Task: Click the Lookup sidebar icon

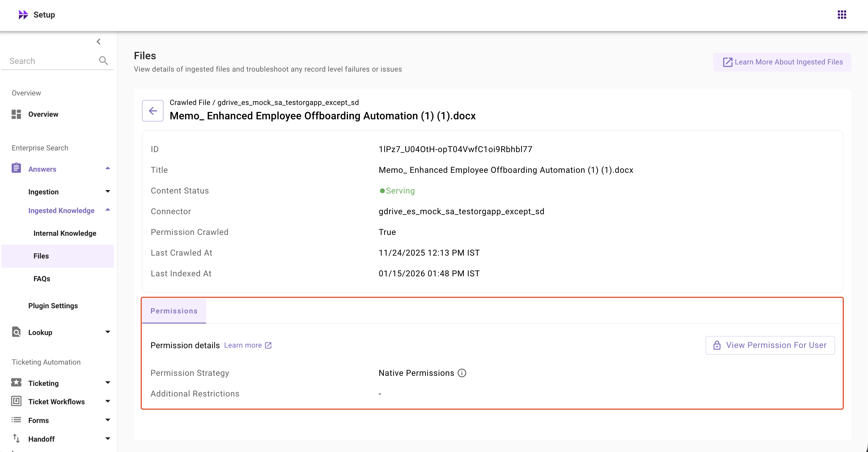Action: [16, 332]
